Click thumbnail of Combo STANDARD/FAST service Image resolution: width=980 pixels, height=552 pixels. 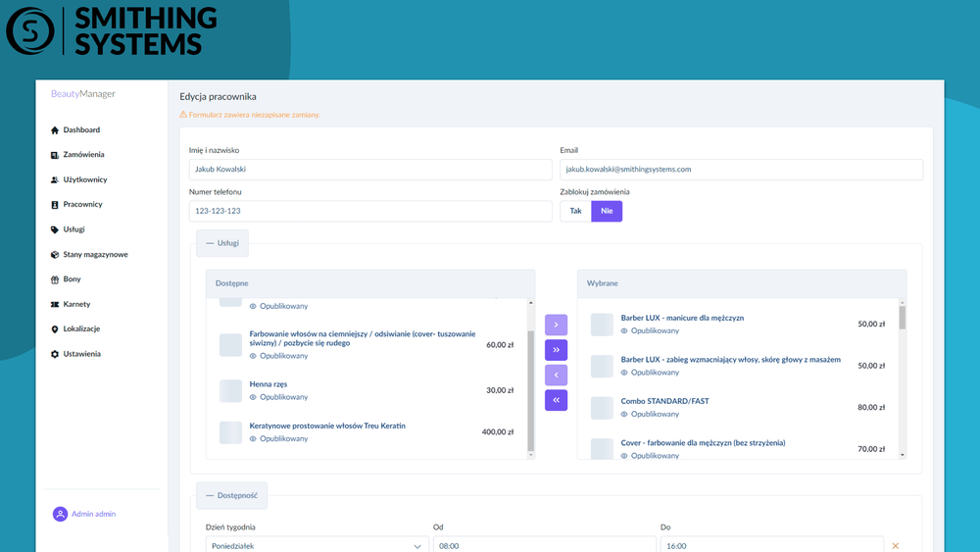click(602, 408)
